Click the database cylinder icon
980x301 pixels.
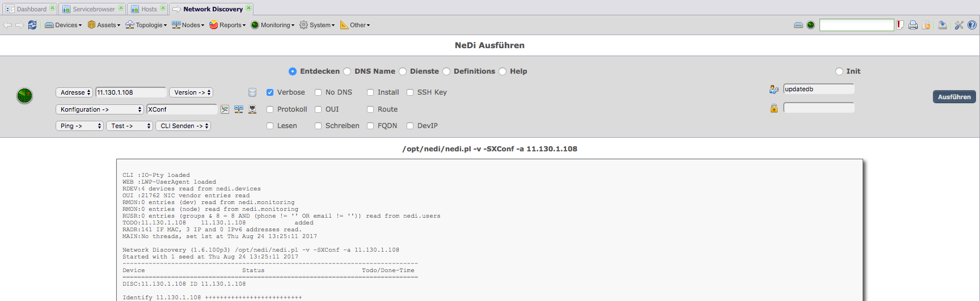pos(252,92)
